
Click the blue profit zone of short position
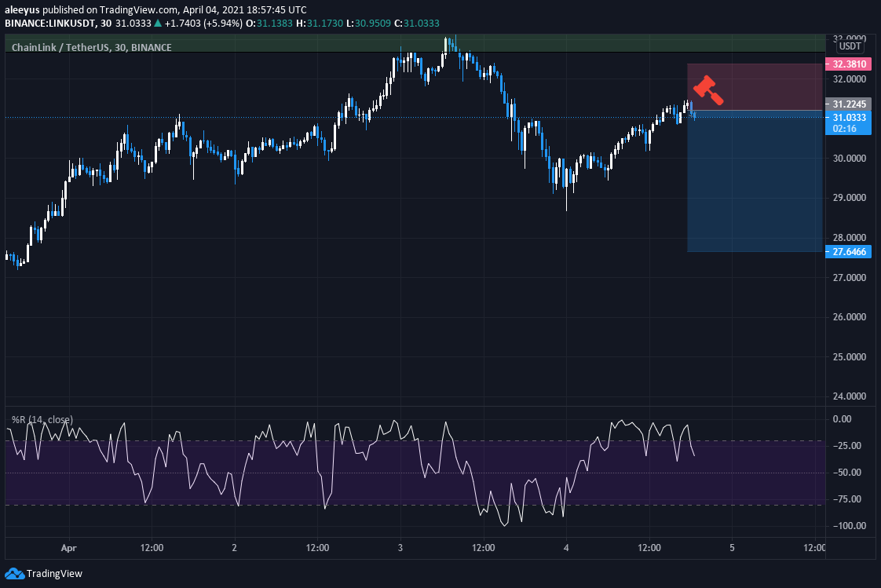point(755,181)
